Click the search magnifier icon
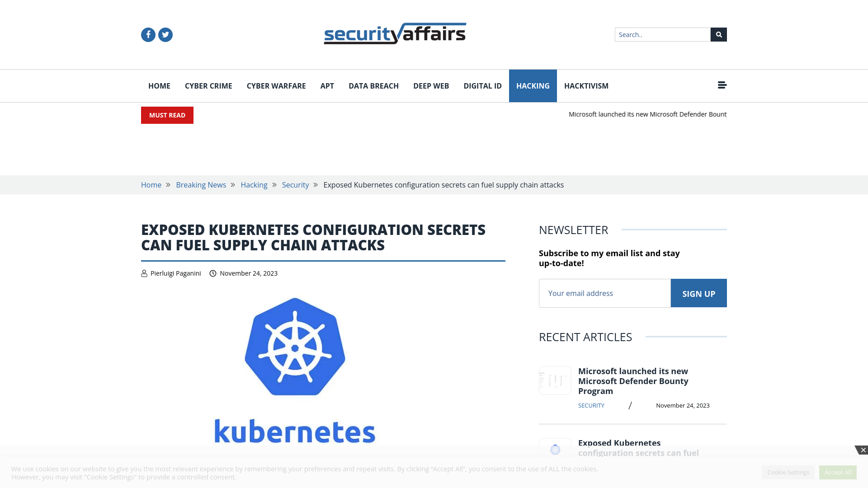The image size is (868, 488). 718,34
